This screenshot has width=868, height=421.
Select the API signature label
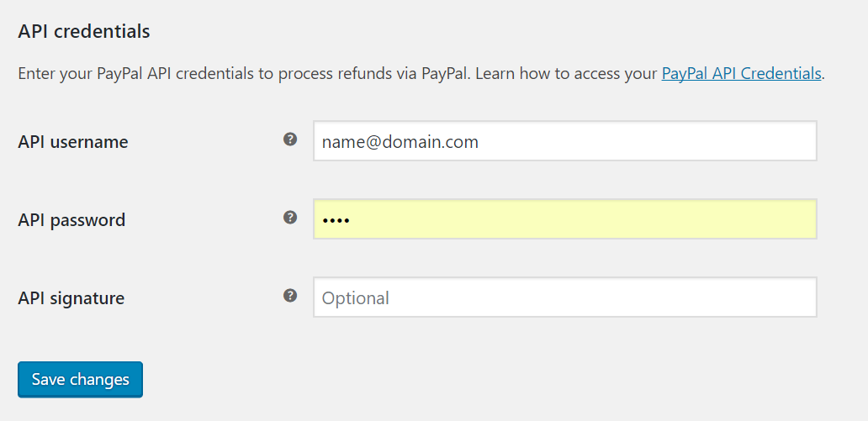point(71,298)
